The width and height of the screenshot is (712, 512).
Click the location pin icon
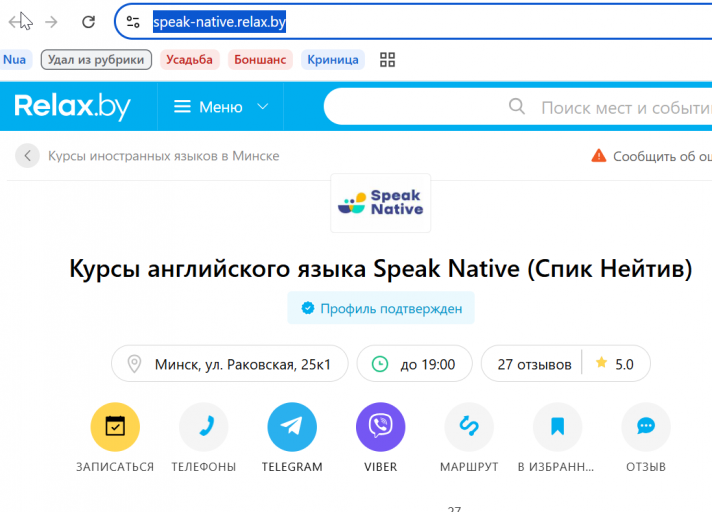pos(134,364)
